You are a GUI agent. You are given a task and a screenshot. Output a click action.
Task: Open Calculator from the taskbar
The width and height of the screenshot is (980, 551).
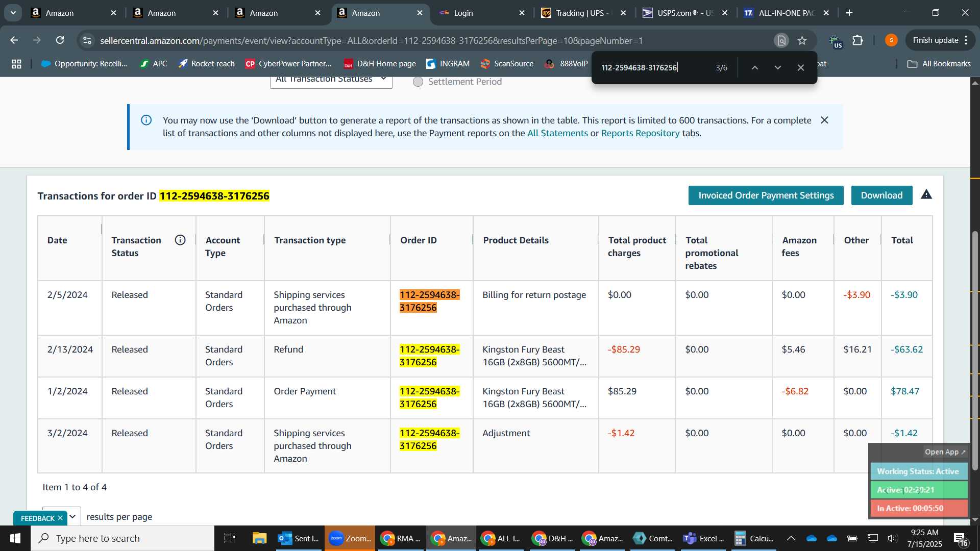(x=754, y=538)
